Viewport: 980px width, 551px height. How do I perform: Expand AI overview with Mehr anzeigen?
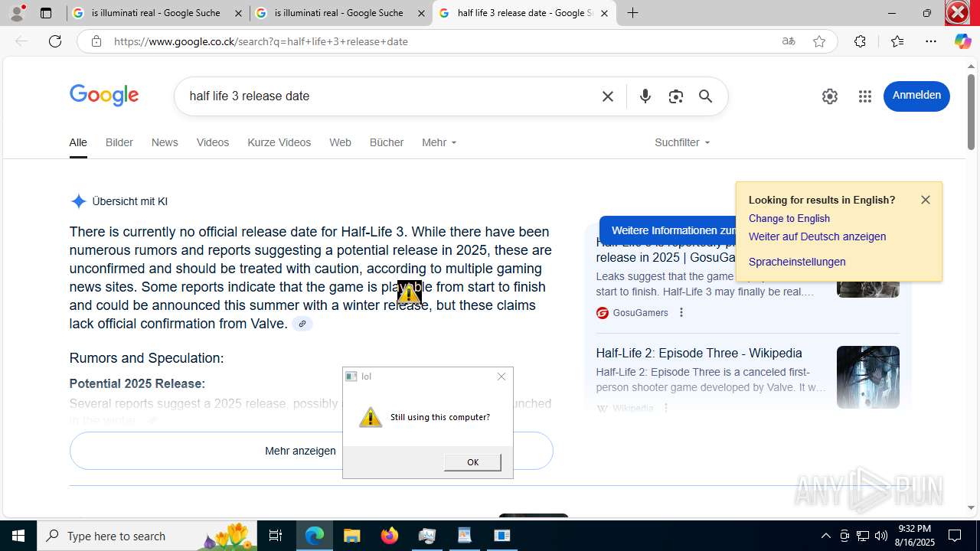pos(311,451)
